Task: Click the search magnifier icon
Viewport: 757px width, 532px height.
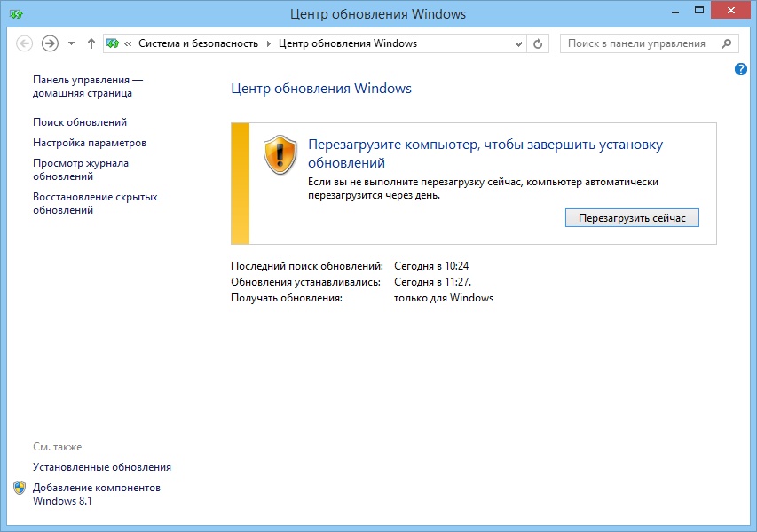Action: coord(726,44)
